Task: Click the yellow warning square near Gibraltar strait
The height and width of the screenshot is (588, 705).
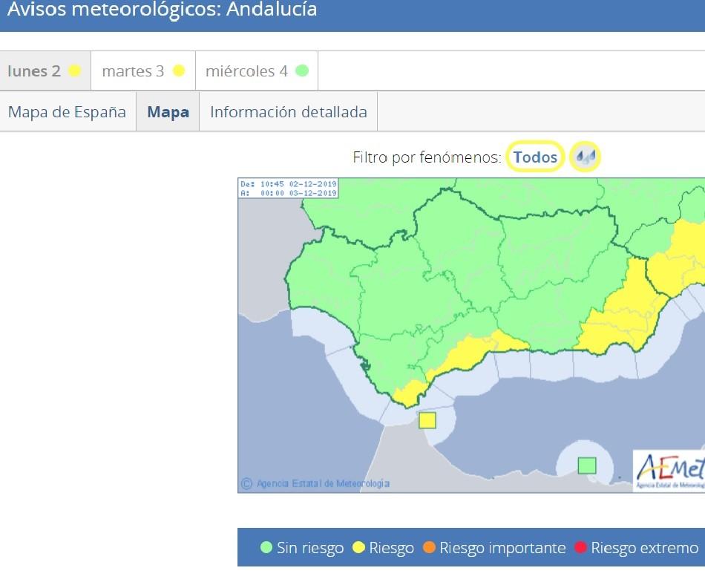Action: [427, 419]
